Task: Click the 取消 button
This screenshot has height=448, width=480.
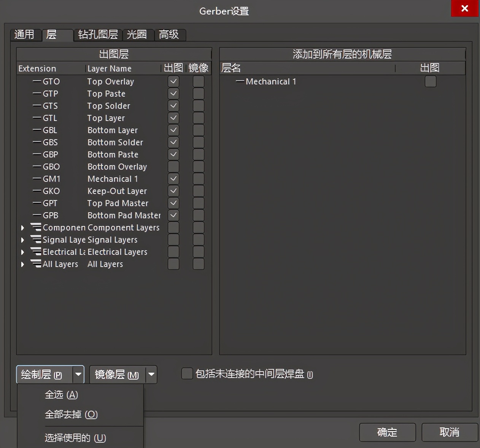Action: point(449,432)
